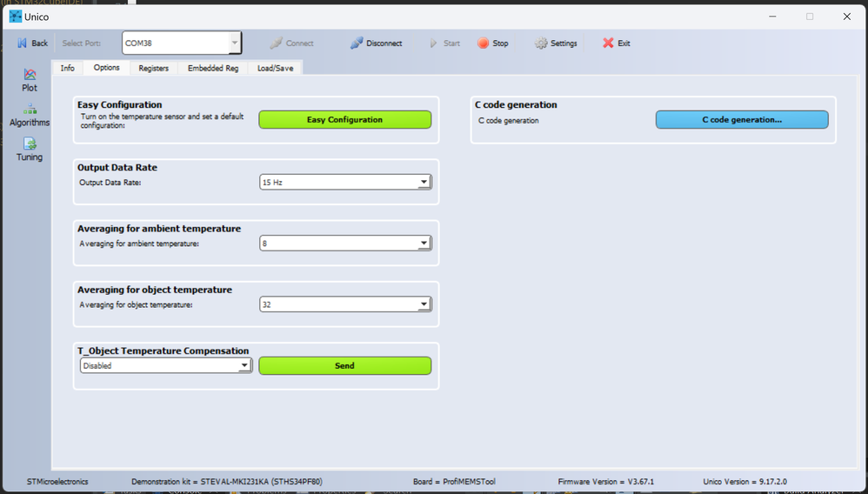Click the Back arrow icon
Image resolution: width=868 pixels, height=494 pixels.
coord(22,43)
